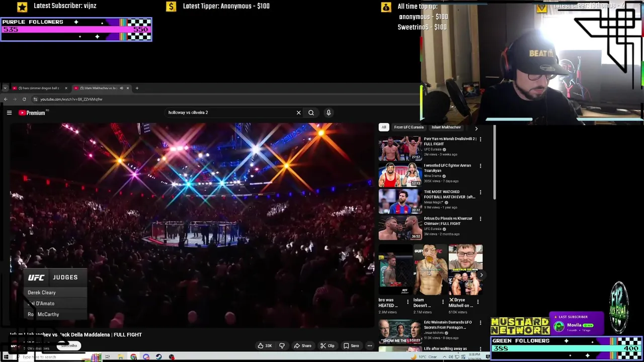Show more filter chips with the right chevron

click(x=476, y=128)
